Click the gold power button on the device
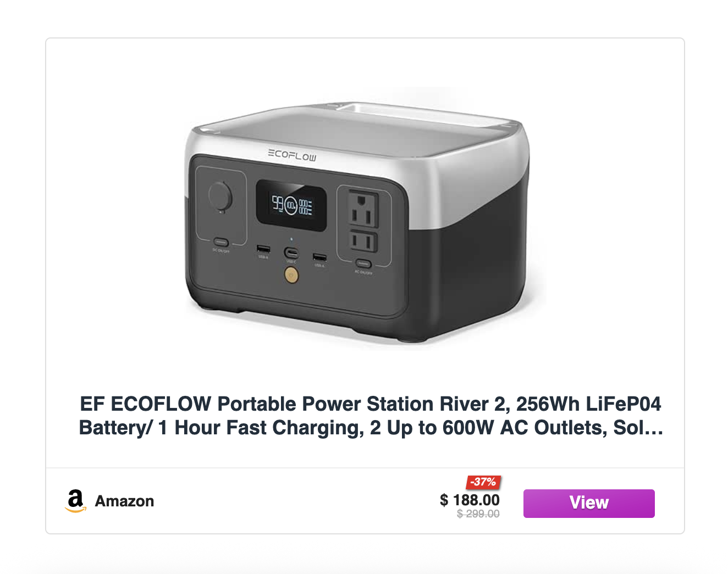This screenshot has width=728, height=574. tap(291, 274)
